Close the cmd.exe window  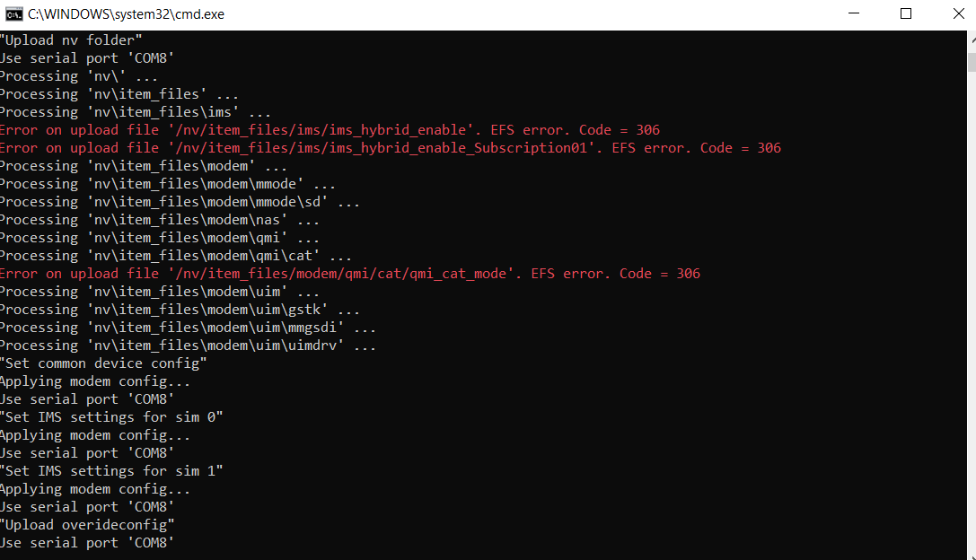coord(959,13)
